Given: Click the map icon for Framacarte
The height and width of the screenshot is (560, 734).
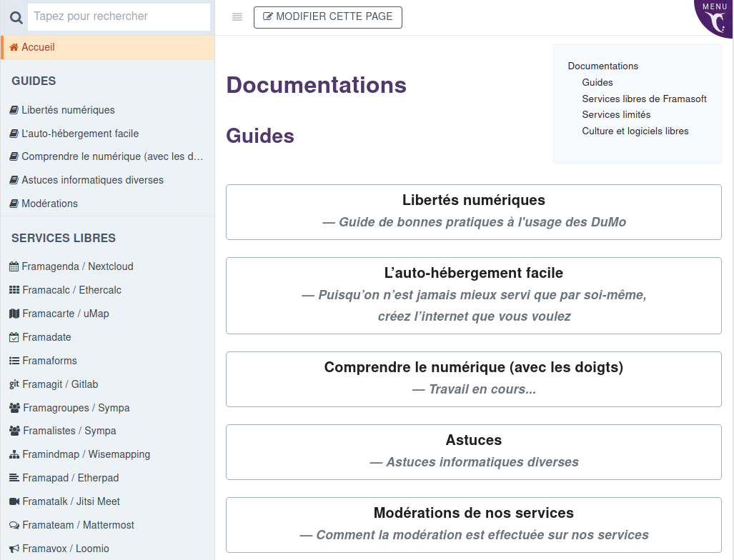Looking at the screenshot, I should coord(14,314).
